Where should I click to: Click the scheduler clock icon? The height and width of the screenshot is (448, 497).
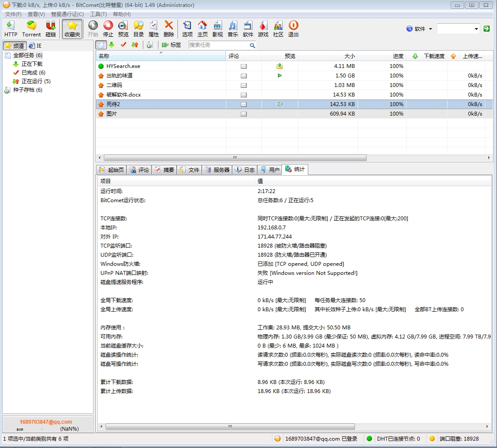pyautogui.click(x=150, y=45)
